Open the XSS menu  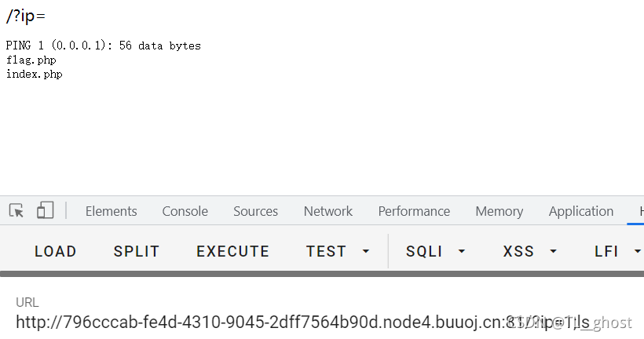click(518, 251)
